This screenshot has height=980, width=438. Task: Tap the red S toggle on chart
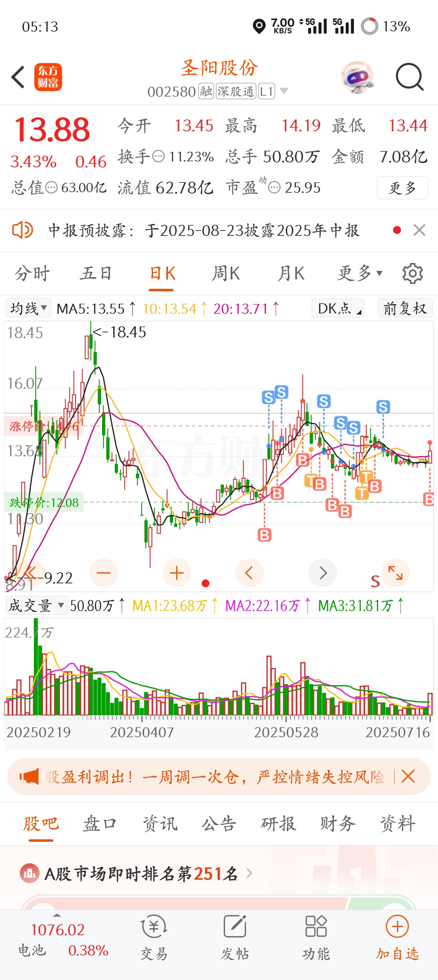(375, 581)
